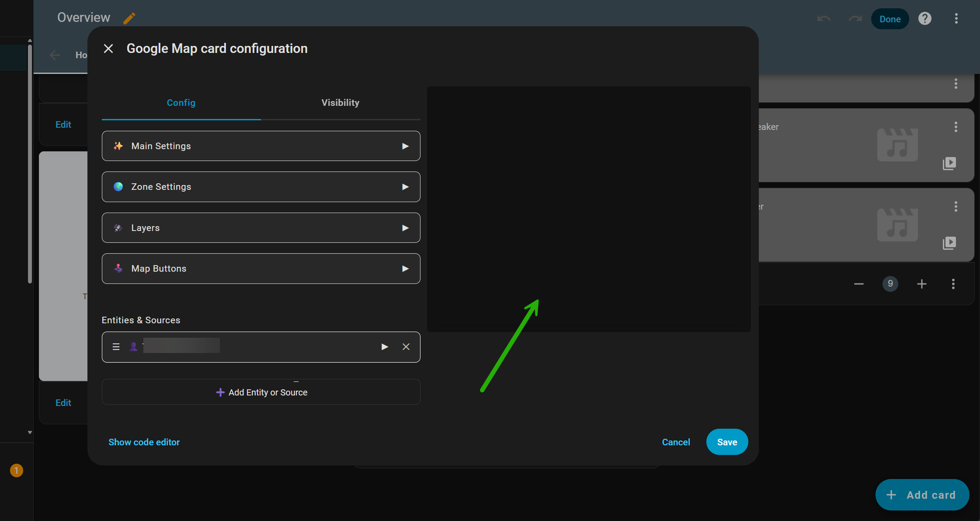Click Show code editor link
This screenshot has width=980, height=521.
pos(144,442)
